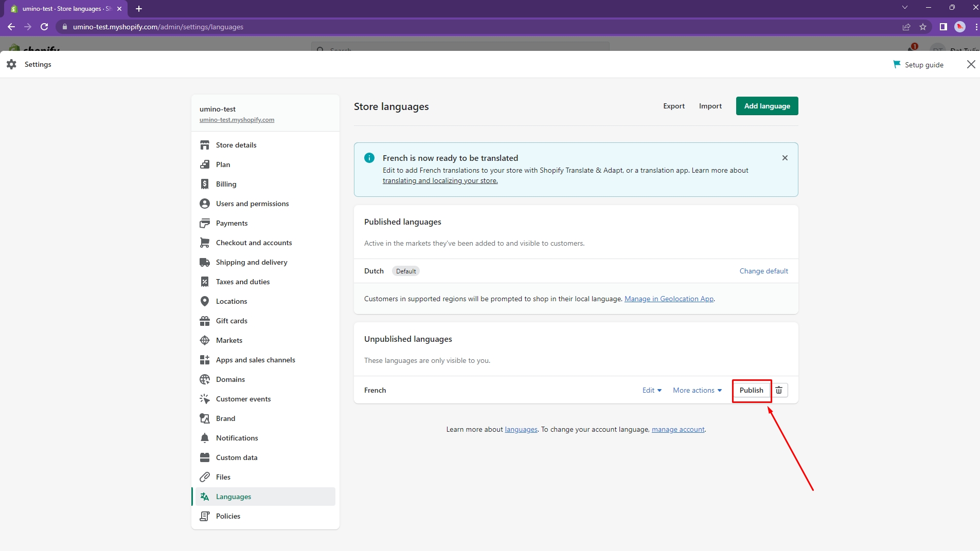Viewport: 980px width, 551px height.
Task: Delete French language with trash icon
Action: coord(779,390)
